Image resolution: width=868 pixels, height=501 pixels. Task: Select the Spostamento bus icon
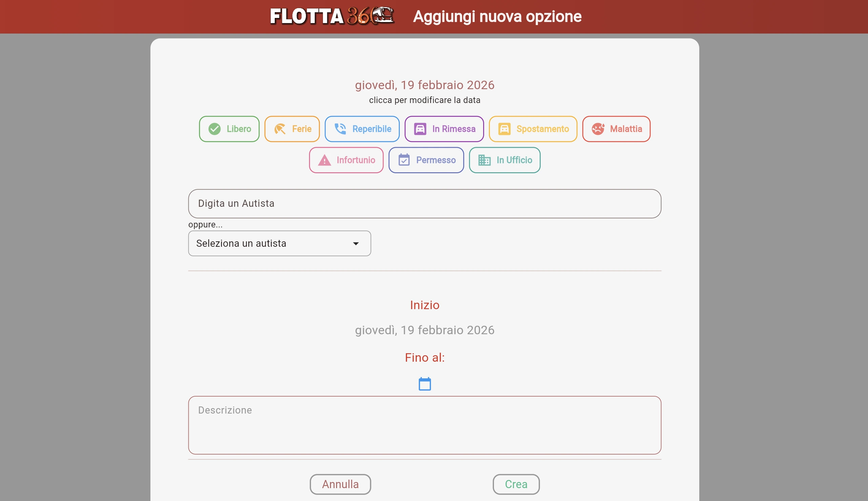click(x=504, y=129)
